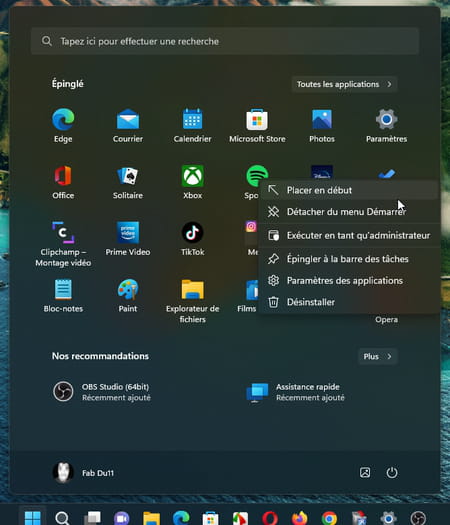Select Placer en début menu entry
The width and height of the screenshot is (450, 525).
coord(349,190)
